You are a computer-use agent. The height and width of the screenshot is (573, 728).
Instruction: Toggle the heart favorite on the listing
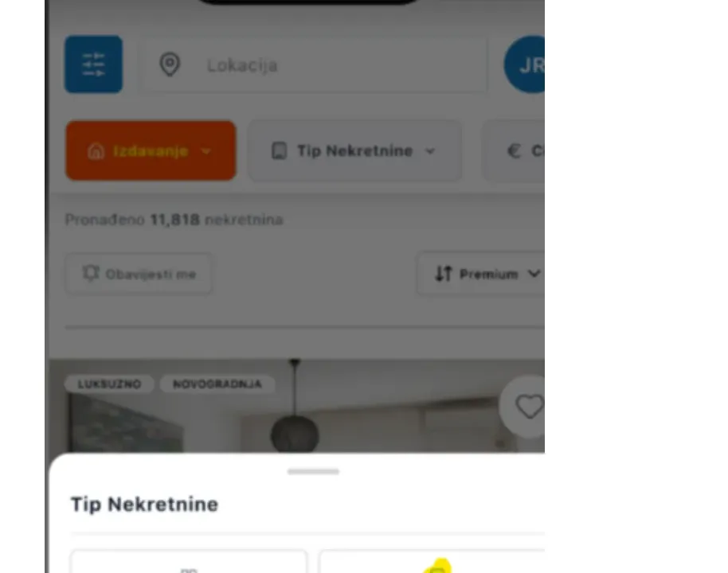pyautogui.click(x=529, y=407)
